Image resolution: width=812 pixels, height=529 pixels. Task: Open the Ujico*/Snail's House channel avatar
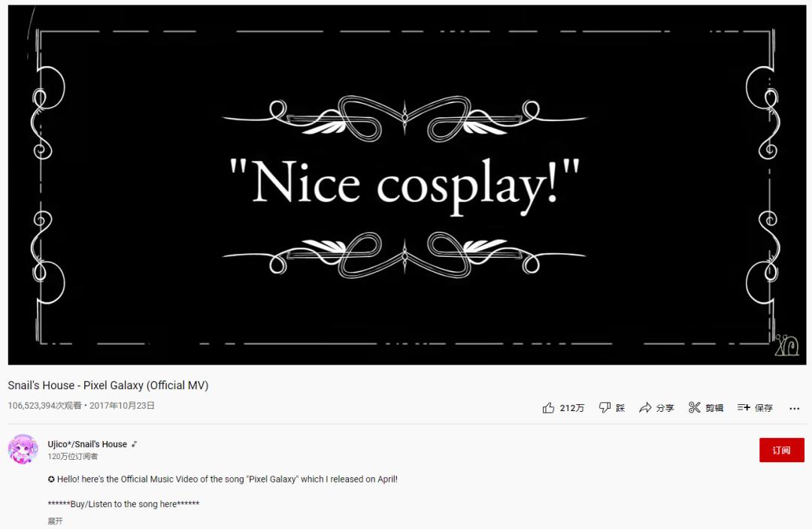tap(23, 449)
